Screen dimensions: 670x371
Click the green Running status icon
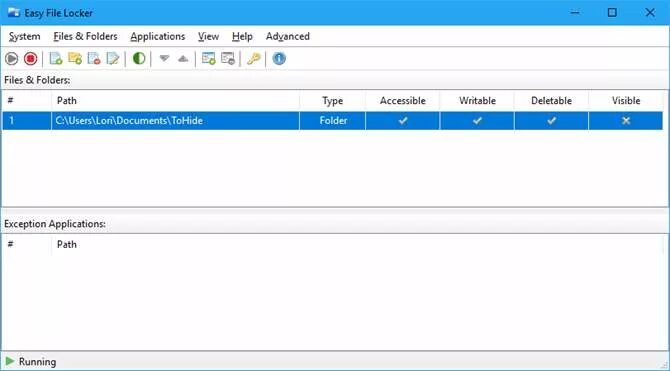click(10, 362)
